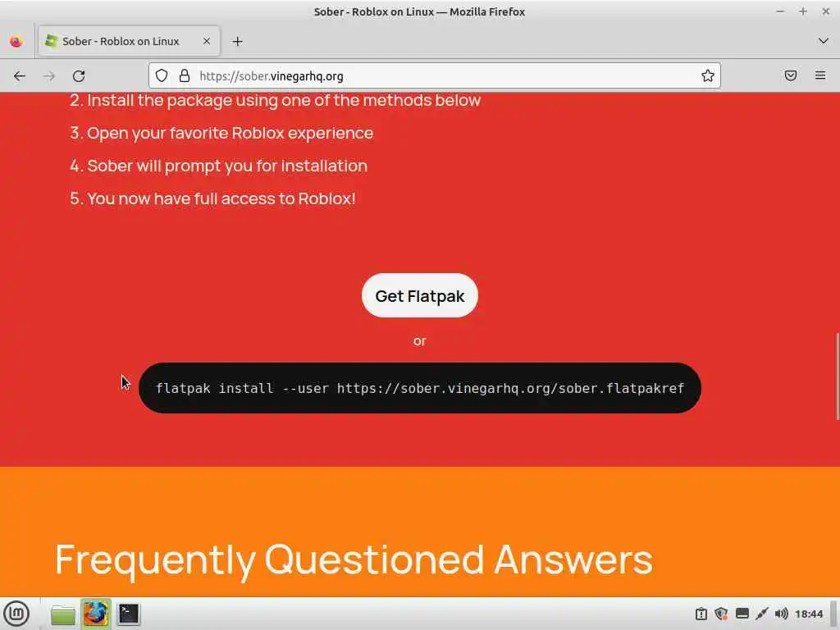Image resolution: width=840 pixels, height=630 pixels.
Task: Click the page's vertical scrollbar thumb
Action: [x=838, y=377]
